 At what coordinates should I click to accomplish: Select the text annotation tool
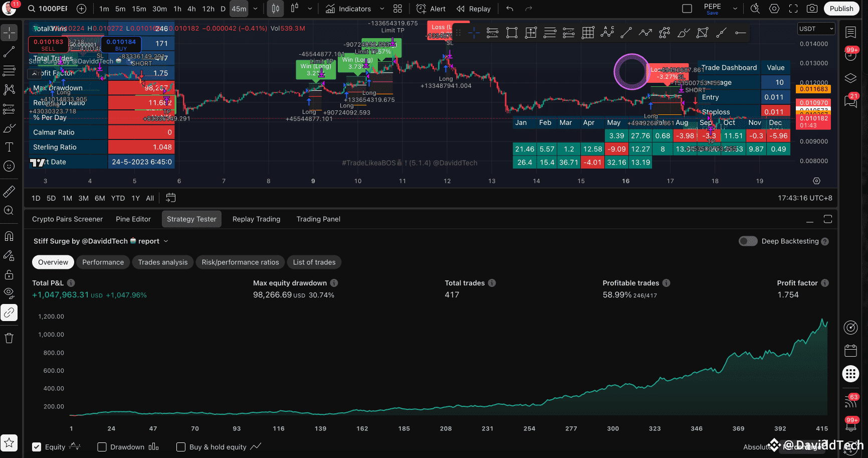(x=9, y=147)
